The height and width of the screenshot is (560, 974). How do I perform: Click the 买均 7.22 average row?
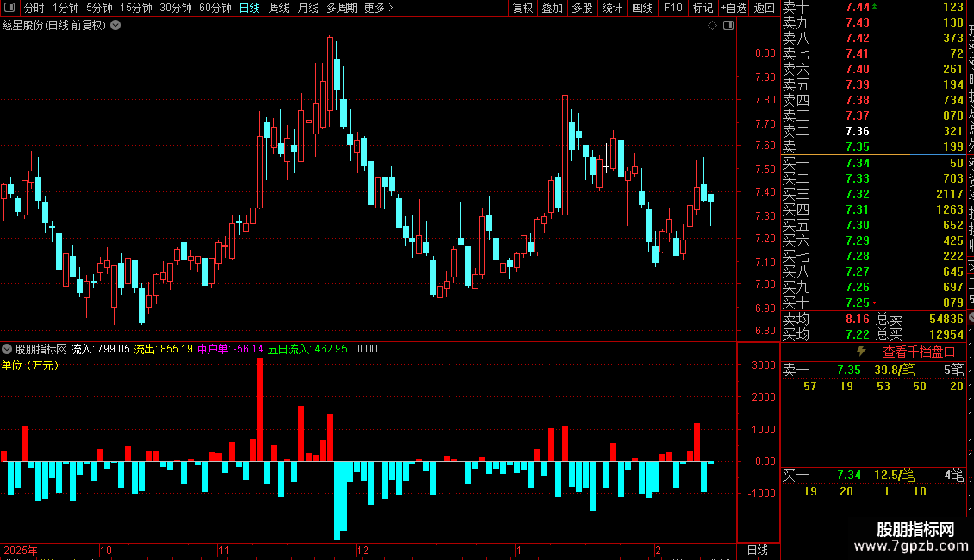click(x=826, y=334)
